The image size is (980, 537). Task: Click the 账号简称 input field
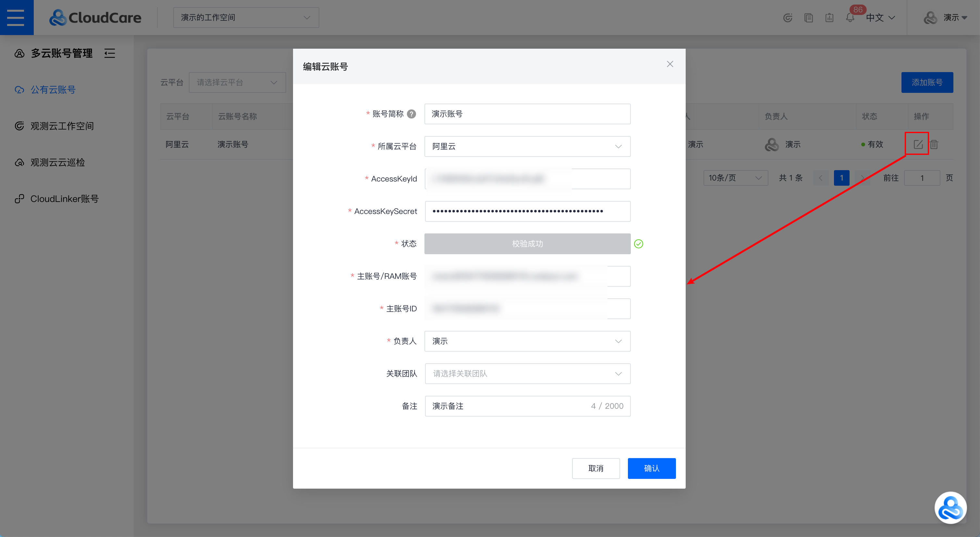(x=527, y=114)
